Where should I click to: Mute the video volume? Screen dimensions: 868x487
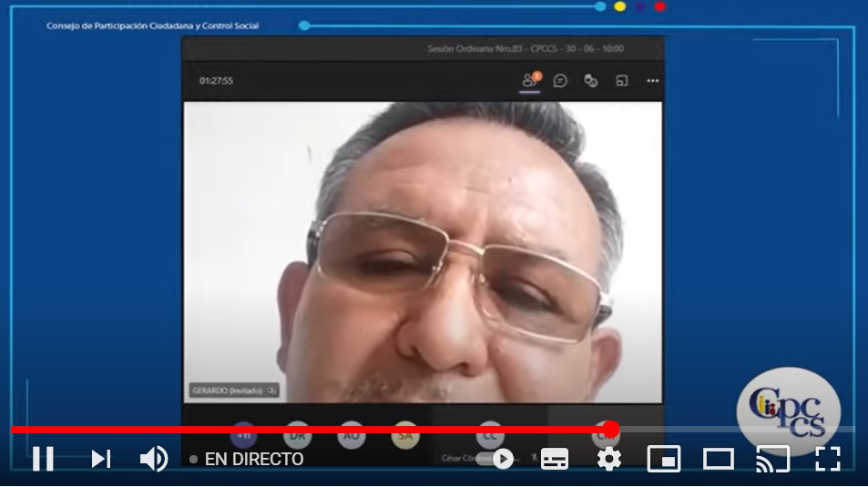(x=154, y=459)
